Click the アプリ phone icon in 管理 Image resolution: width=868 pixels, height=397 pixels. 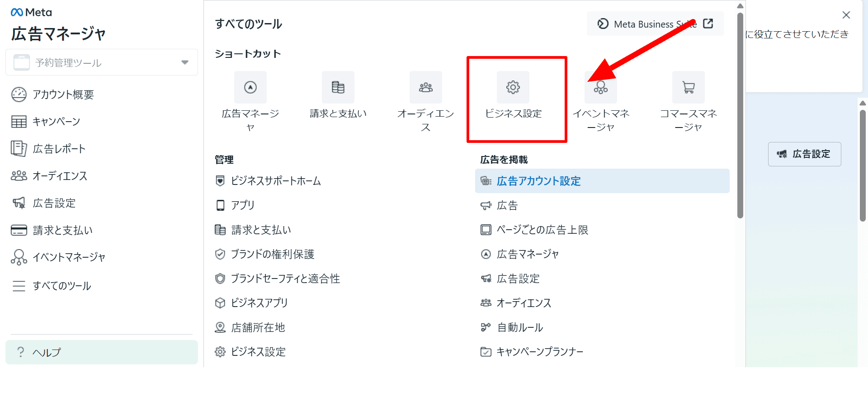click(x=220, y=205)
